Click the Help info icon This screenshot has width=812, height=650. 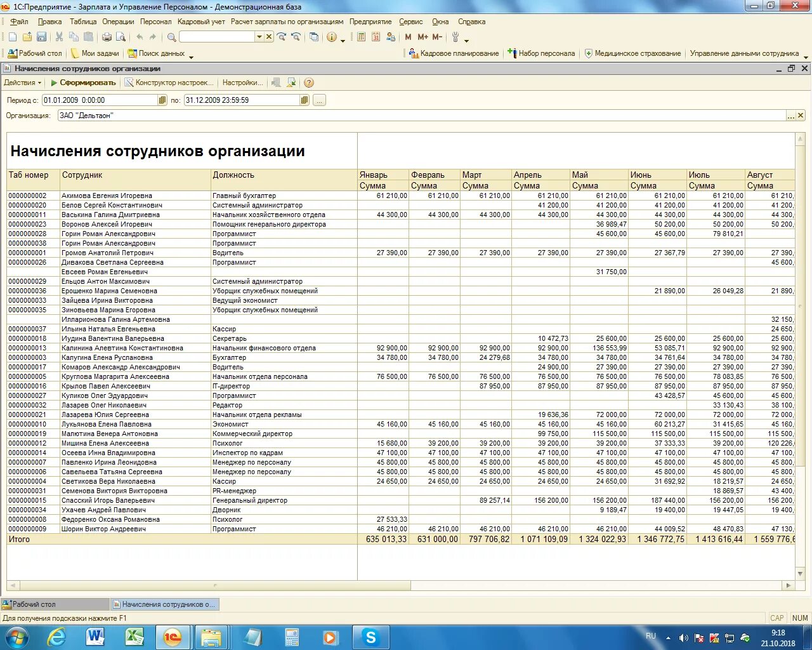(332, 37)
